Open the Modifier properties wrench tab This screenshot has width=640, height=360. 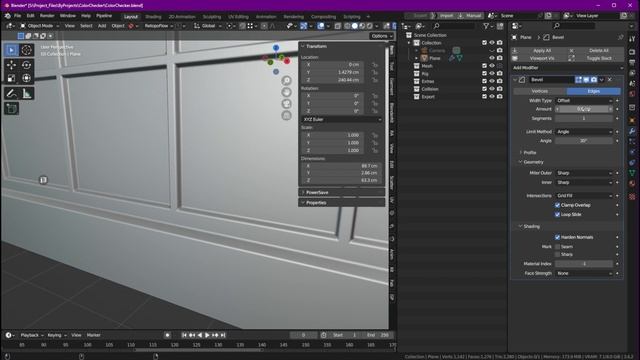[632, 131]
